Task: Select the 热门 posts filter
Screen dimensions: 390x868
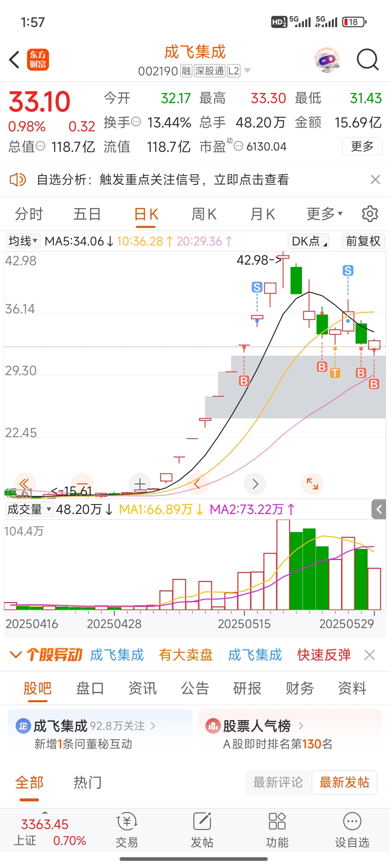Action: (x=87, y=782)
